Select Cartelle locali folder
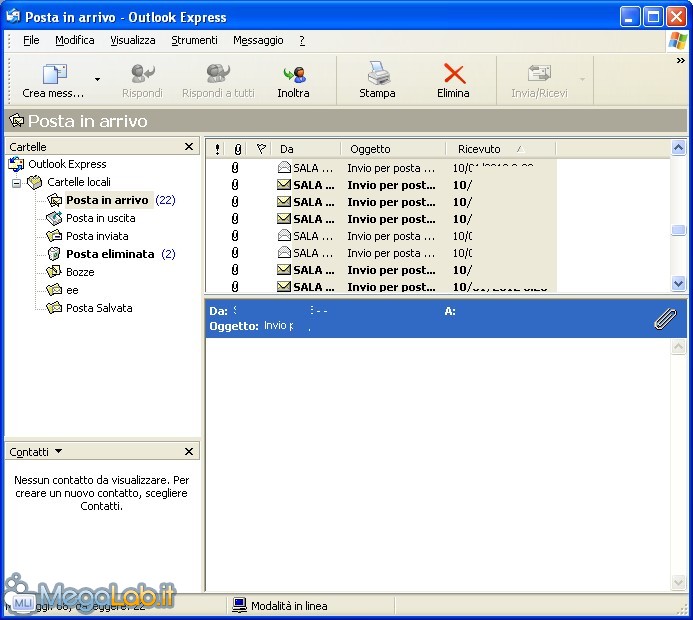693x620 pixels. click(79, 182)
